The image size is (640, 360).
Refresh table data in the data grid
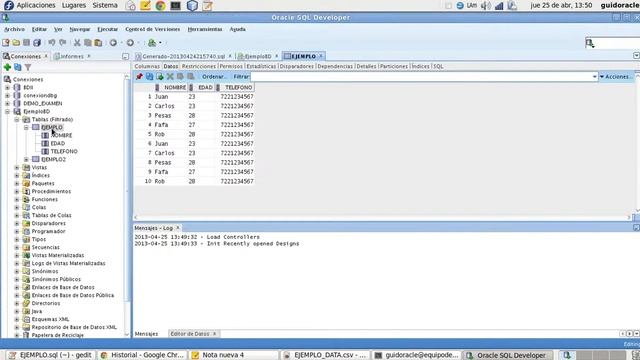coord(149,76)
